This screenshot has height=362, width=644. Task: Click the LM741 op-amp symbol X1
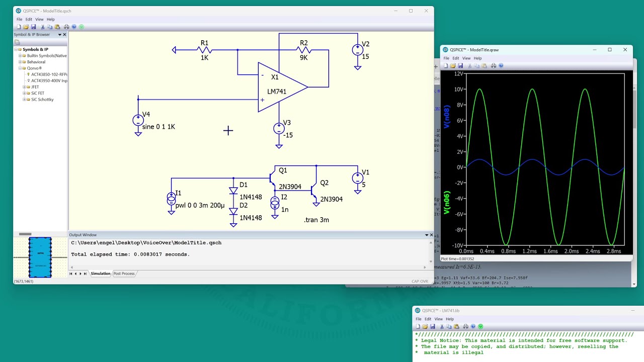pyautogui.click(x=282, y=87)
